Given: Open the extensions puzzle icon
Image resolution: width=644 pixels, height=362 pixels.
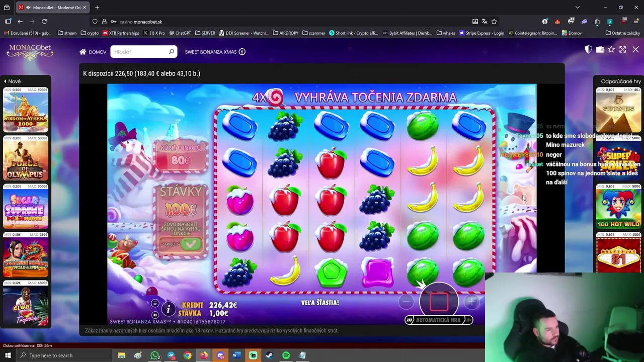Looking at the screenshot, I should (x=597, y=22).
